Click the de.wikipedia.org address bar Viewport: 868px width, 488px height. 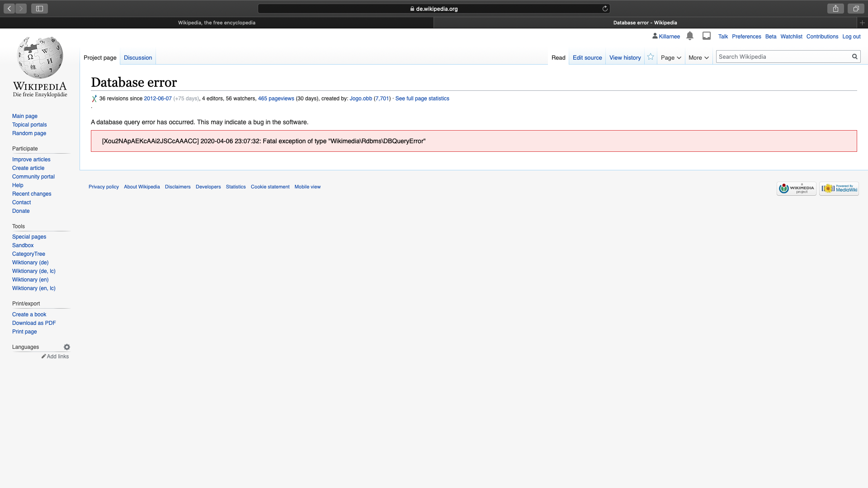tap(434, 9)
